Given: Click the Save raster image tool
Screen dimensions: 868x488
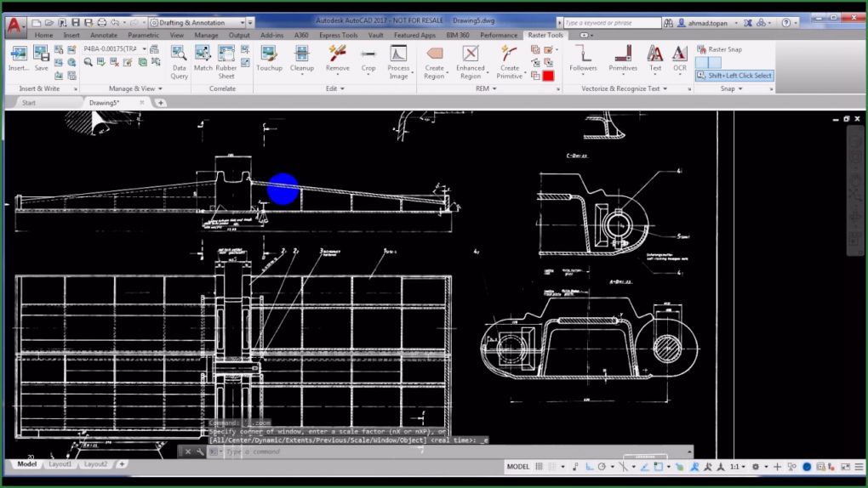Looking at the screenshot, I should [x=41, y=58].
